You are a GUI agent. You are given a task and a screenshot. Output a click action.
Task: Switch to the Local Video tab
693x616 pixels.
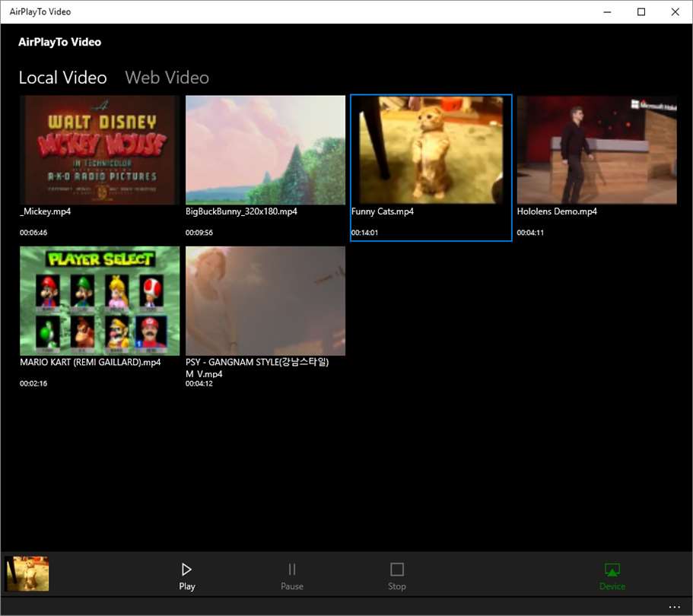63,78
